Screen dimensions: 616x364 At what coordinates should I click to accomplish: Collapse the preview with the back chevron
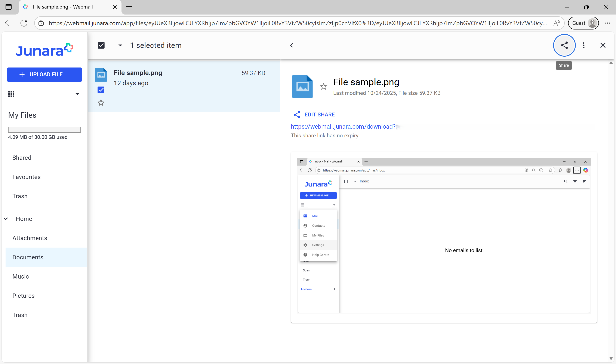[292, 45]
